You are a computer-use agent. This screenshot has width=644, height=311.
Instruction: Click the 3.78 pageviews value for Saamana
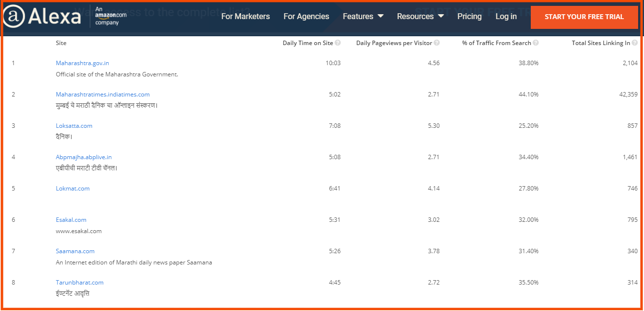(x=434, y=251)
